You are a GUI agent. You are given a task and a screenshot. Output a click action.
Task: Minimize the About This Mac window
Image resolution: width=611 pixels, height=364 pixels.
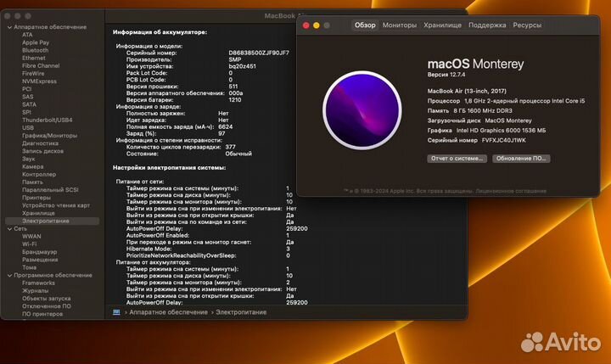tap(317, 25)
